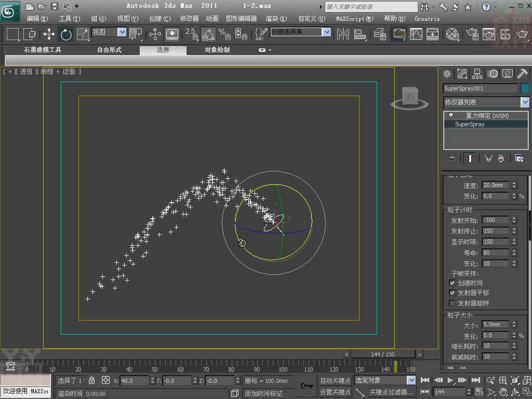Screen dimensions: 532x399
Task: Open the Material Editor
Action: (x=453, y=34)
